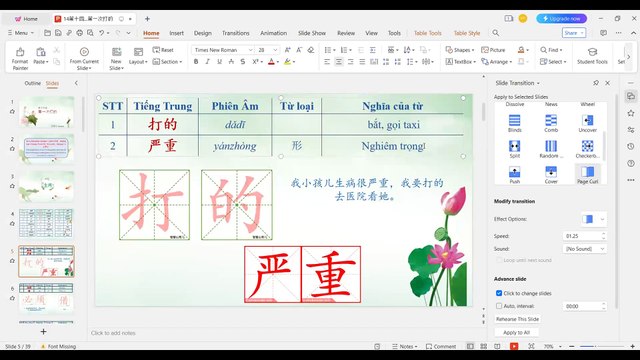The width and height of the screenshot is (640, 360).
Task: Open the font size dropdown
Action: [276, 50]
